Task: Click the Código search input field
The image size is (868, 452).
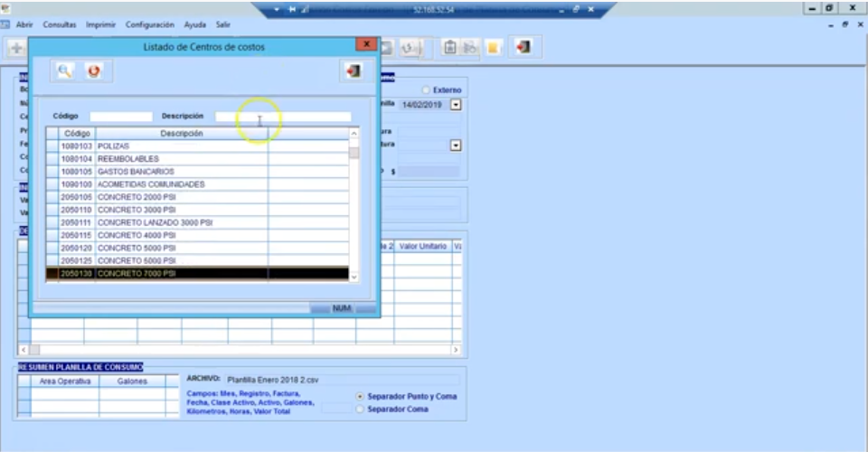Action: pos(121,117)
